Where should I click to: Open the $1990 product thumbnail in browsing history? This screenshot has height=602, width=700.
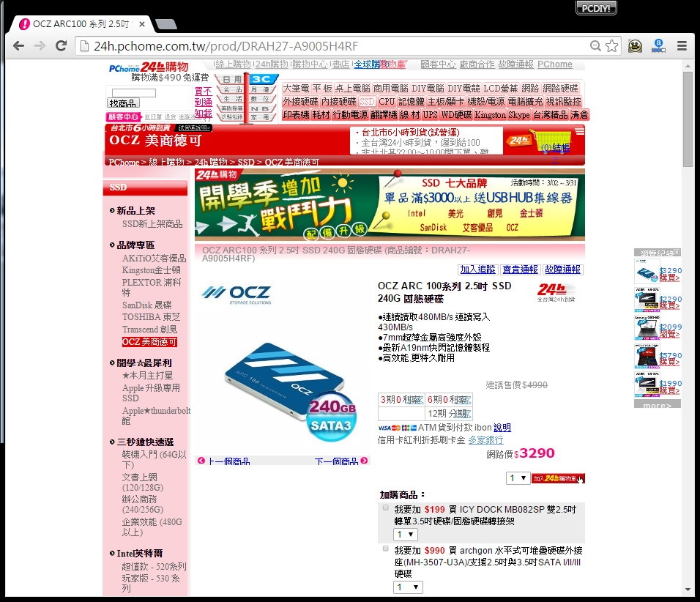(647, 384)
